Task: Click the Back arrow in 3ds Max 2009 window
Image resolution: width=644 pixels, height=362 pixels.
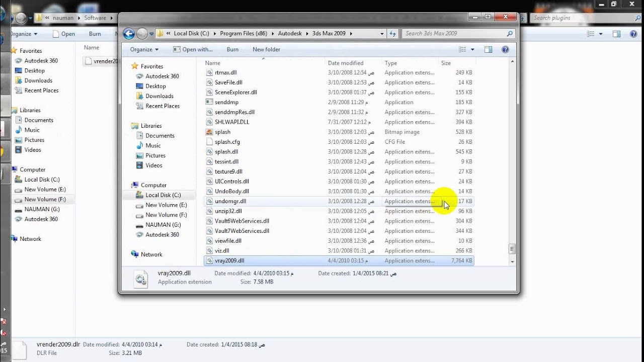Action: click(129, 34)
